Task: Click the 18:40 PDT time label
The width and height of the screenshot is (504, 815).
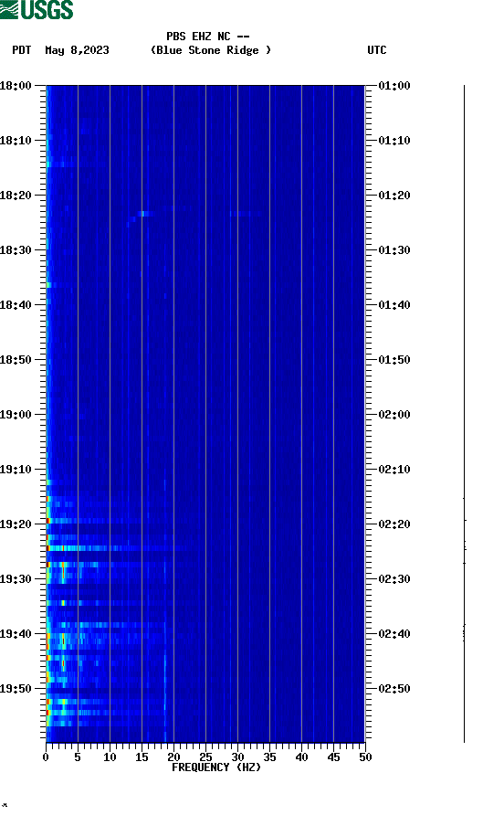Action: tap(16, 305)
